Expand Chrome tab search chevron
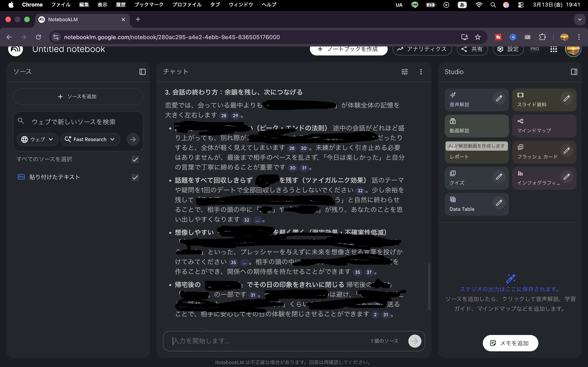 (x=579, y=19)
